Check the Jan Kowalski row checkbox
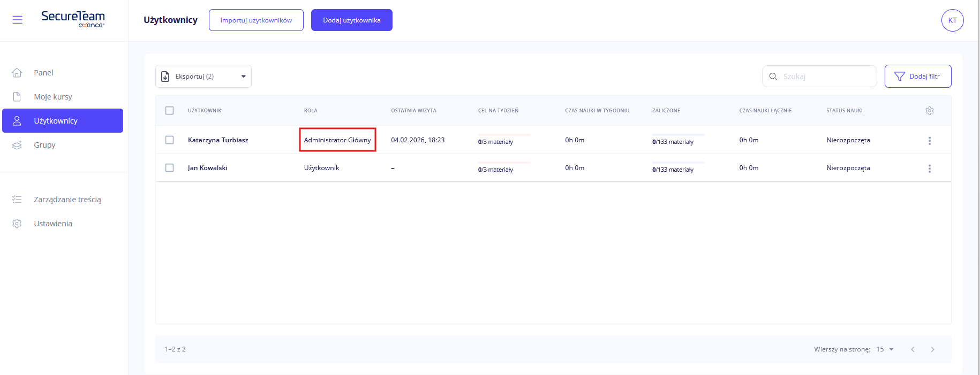The image size is (980, 375). (x=170, y=168)
